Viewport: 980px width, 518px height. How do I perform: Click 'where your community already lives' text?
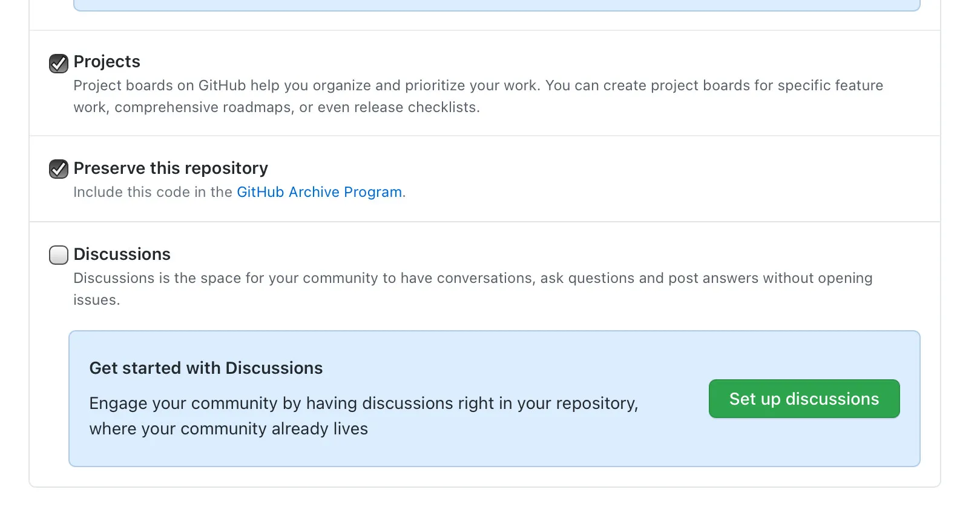228,428
